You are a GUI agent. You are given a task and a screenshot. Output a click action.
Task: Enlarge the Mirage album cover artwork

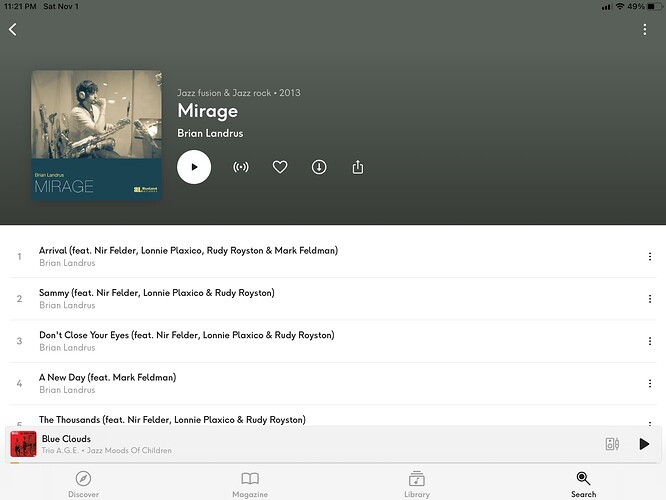(x=97, y=134)
